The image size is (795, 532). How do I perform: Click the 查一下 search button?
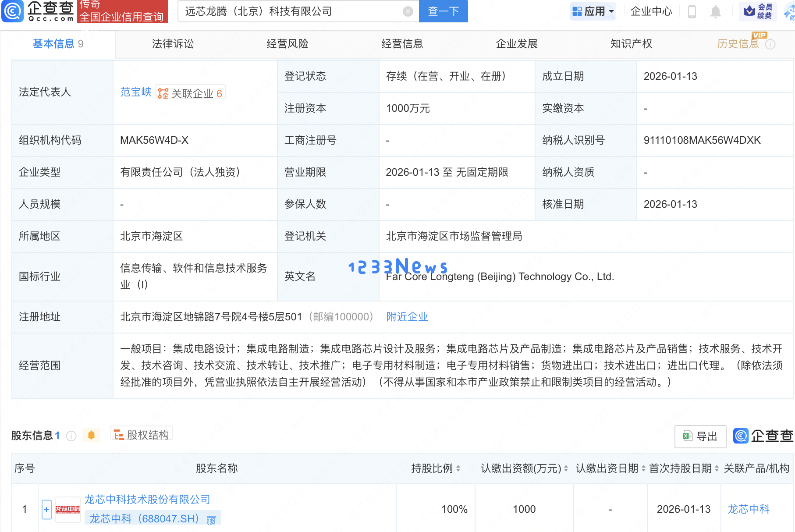coord(443,11)
